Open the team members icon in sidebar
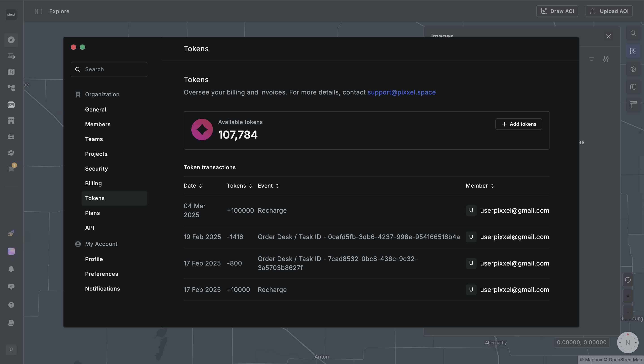The height and width of the screenshot is (364, 644). point(11,153)
